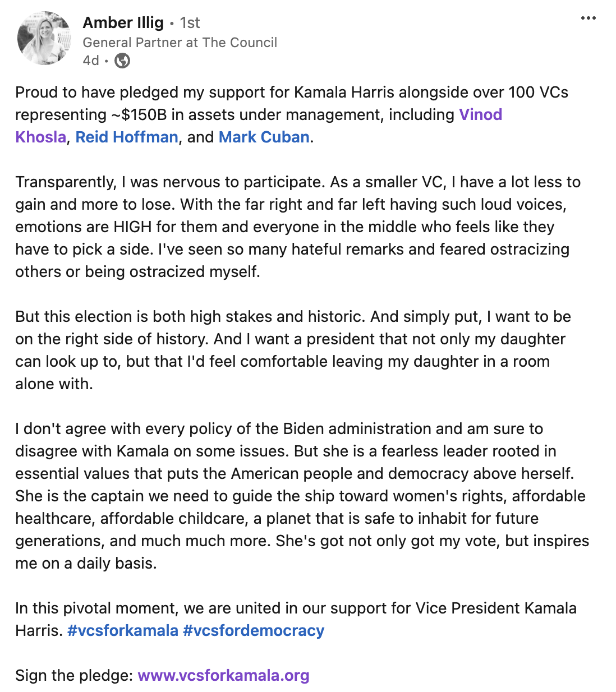Click the 1st-degree connection badge
Image resolution: width=616 pixels, height=692 pixels.
point(190,23)
